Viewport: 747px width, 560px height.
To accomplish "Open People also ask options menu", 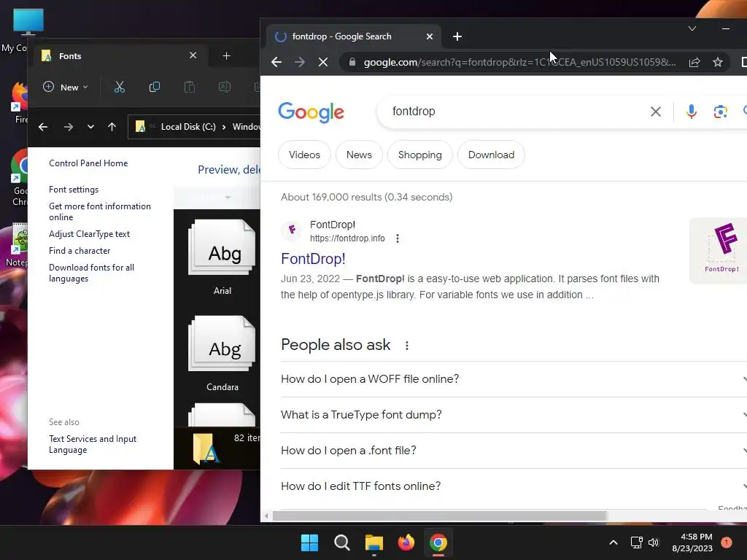I will coord(407,346).
